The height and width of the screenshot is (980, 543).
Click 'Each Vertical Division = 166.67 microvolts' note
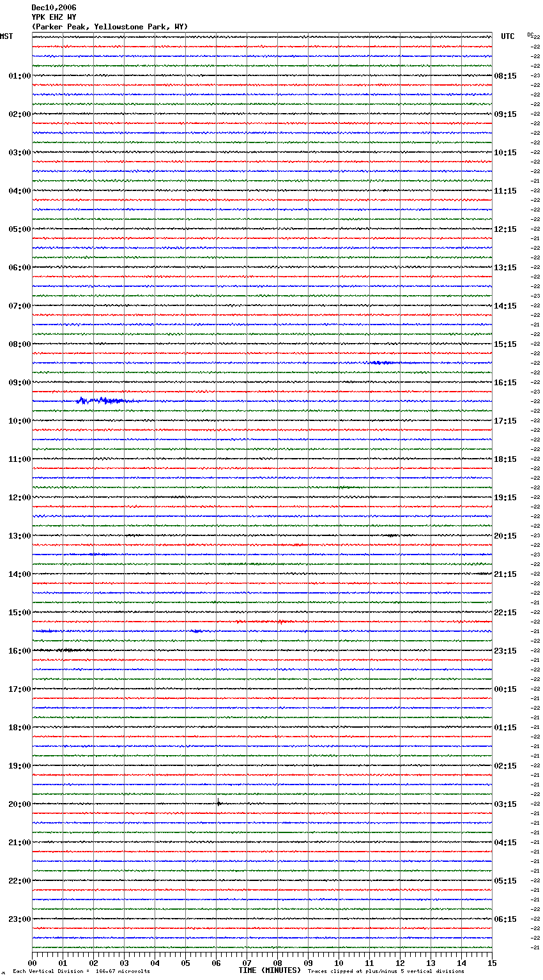81,972
